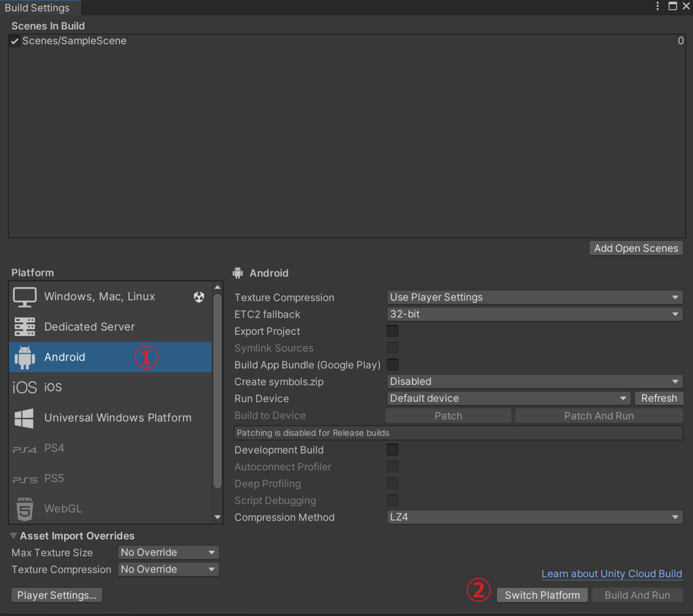Open the Run Device Default device dropdown

(x=508, y=398)
